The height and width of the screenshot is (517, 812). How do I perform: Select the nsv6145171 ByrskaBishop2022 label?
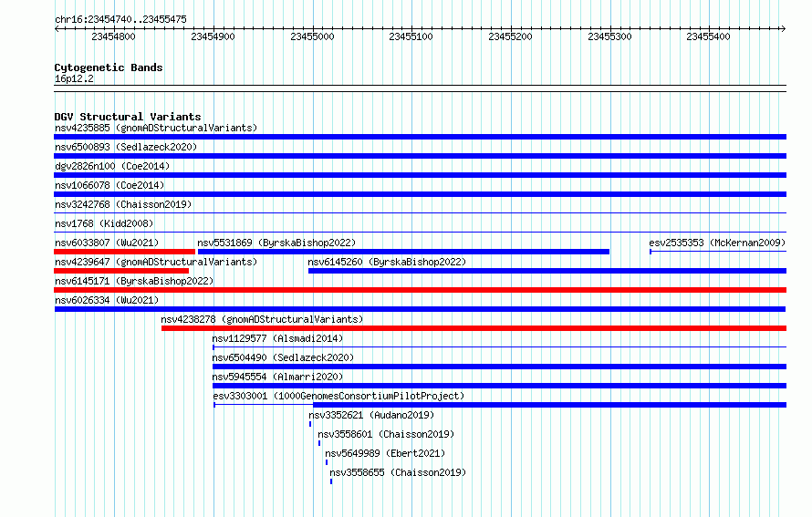(134, 281)
